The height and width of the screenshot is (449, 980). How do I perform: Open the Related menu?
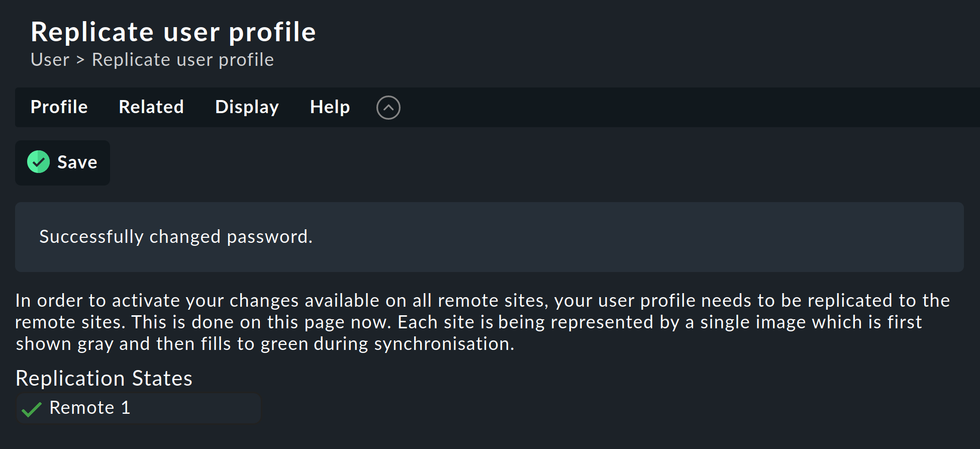151,107
